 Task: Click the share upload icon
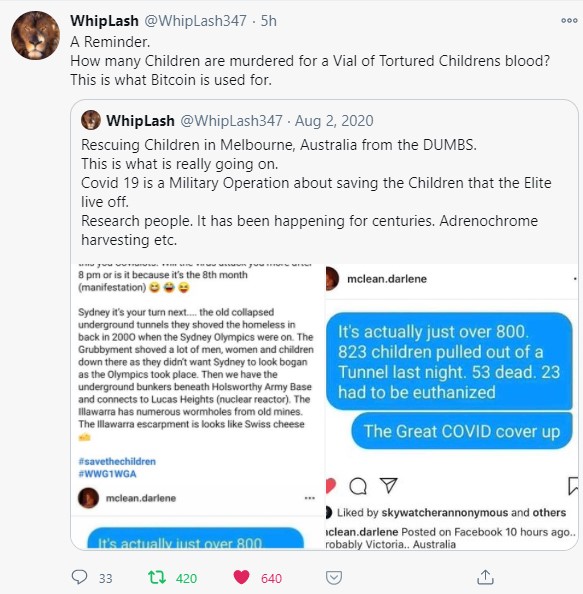(485, 577)
